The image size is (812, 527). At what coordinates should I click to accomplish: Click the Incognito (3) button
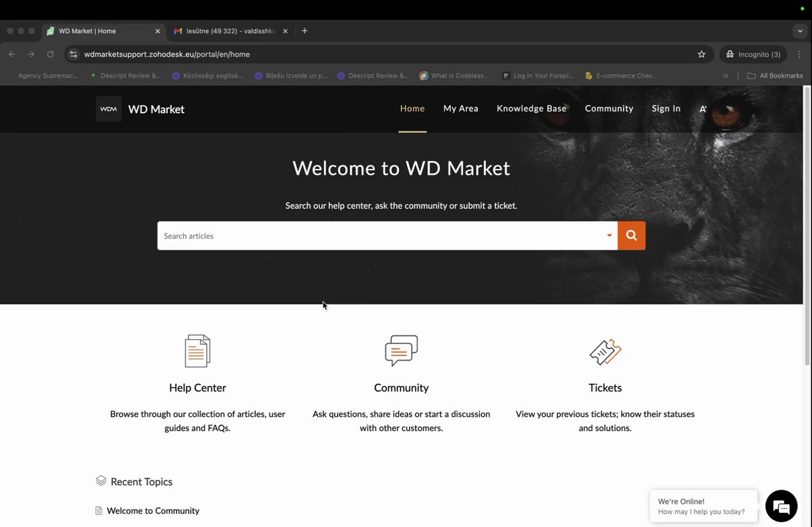(x=754, y=54)
